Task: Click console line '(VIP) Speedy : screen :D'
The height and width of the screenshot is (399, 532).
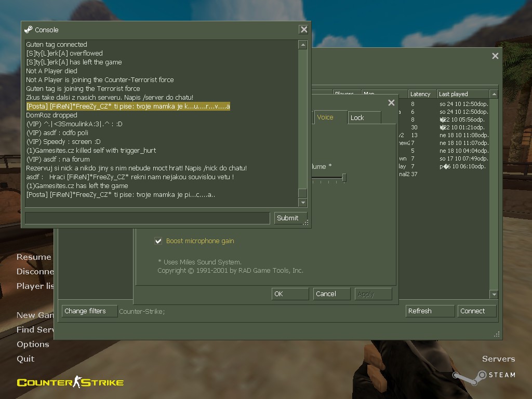Action: (63, 141)
